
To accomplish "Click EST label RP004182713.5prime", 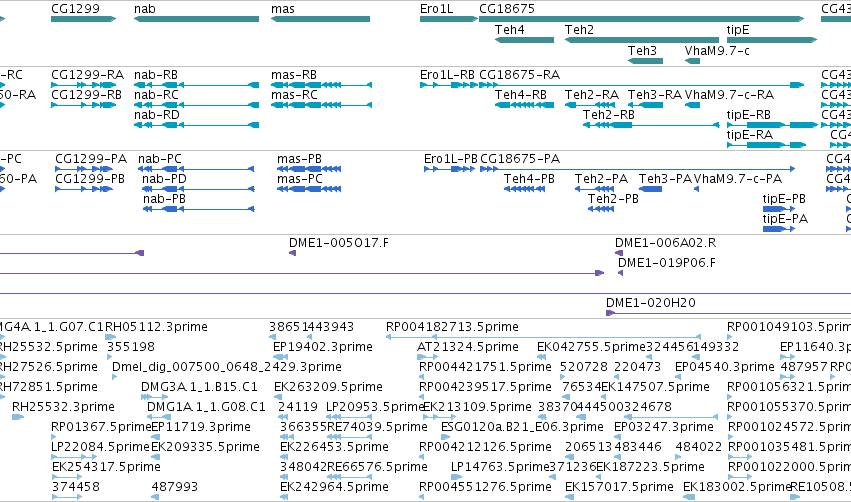I will [452, 327].
